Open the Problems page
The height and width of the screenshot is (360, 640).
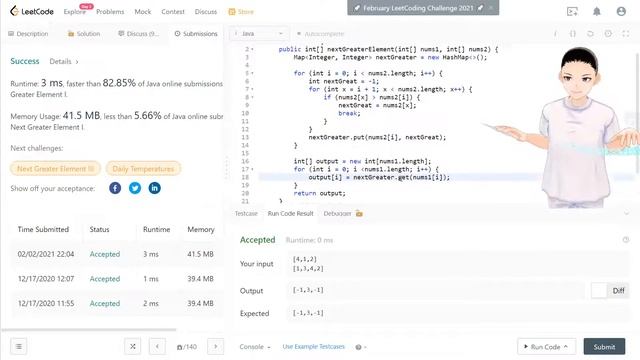[110, 12]
